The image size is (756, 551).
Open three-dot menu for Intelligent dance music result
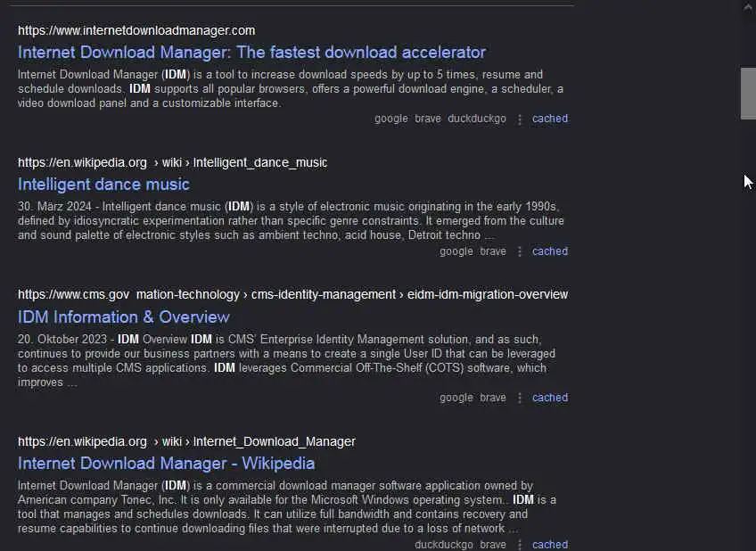click(519, 251)
